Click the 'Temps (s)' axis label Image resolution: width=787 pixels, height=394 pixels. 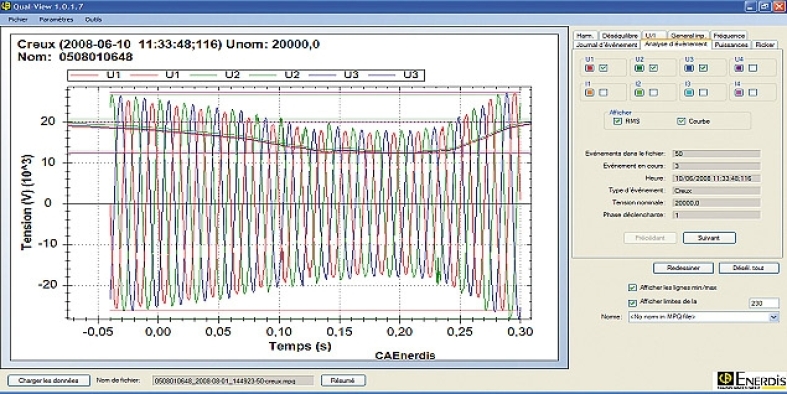pos(300,346)
